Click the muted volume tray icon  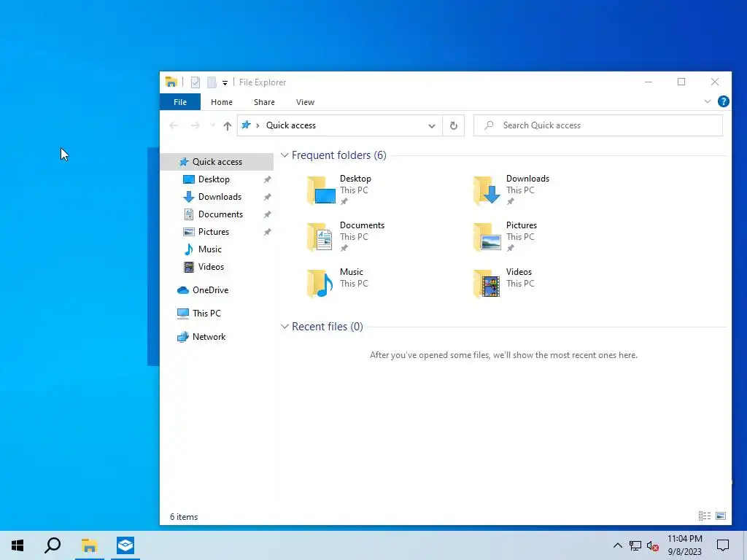pos(653,545)
